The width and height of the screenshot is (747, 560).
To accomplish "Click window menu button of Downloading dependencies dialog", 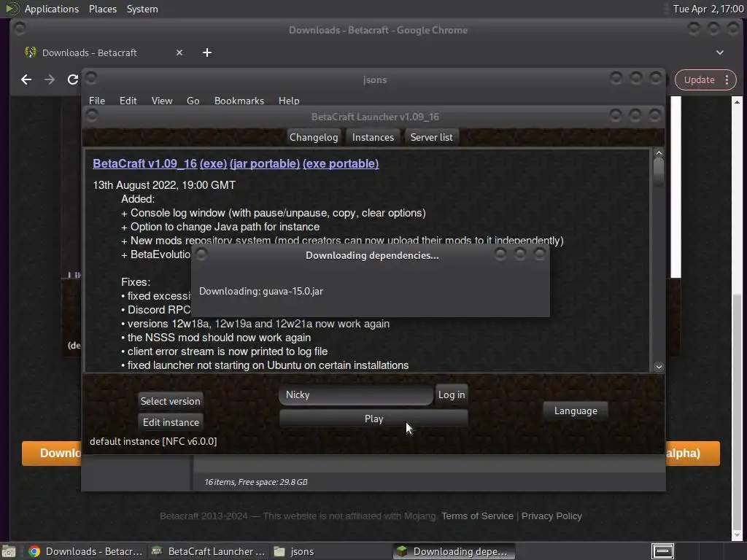I will tap(201, 254).
